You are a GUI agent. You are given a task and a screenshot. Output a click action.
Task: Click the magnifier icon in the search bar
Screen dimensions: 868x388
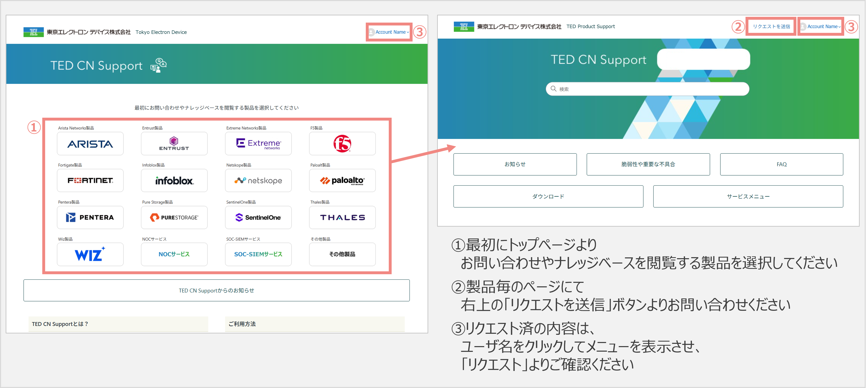click(553, 89)
